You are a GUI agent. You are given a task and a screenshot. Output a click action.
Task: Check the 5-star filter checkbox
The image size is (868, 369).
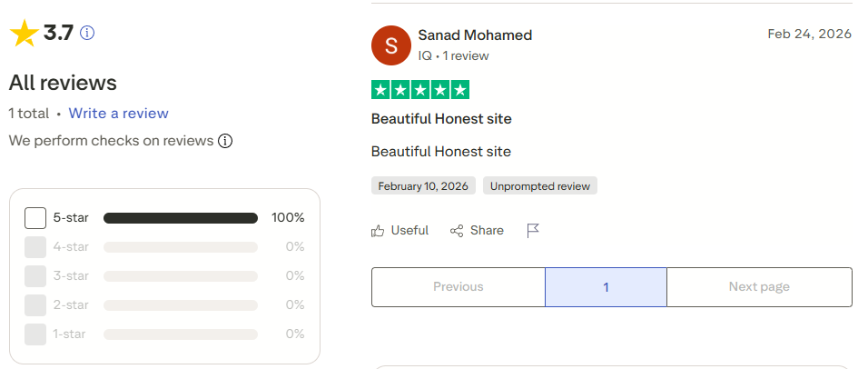[35, 218]
